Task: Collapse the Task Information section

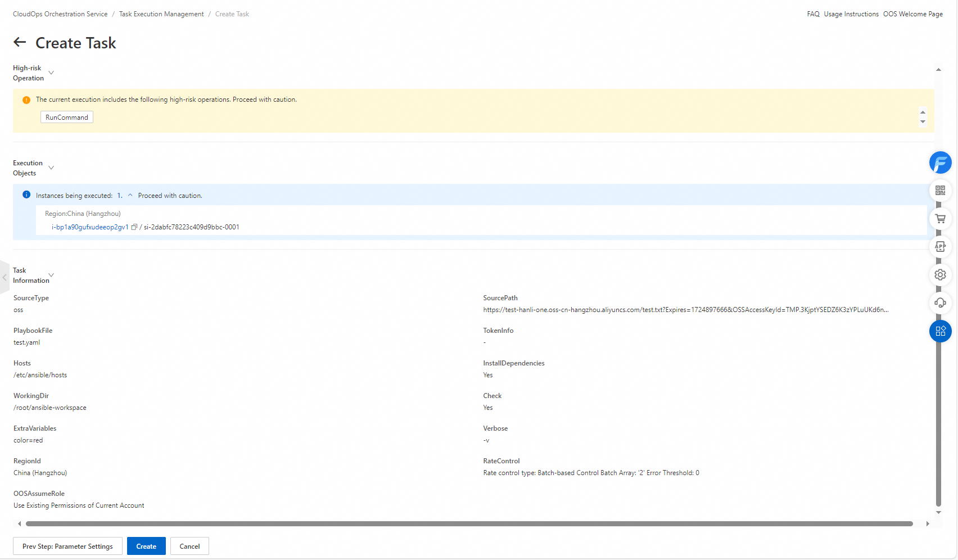Action: (x=51, y=275)
